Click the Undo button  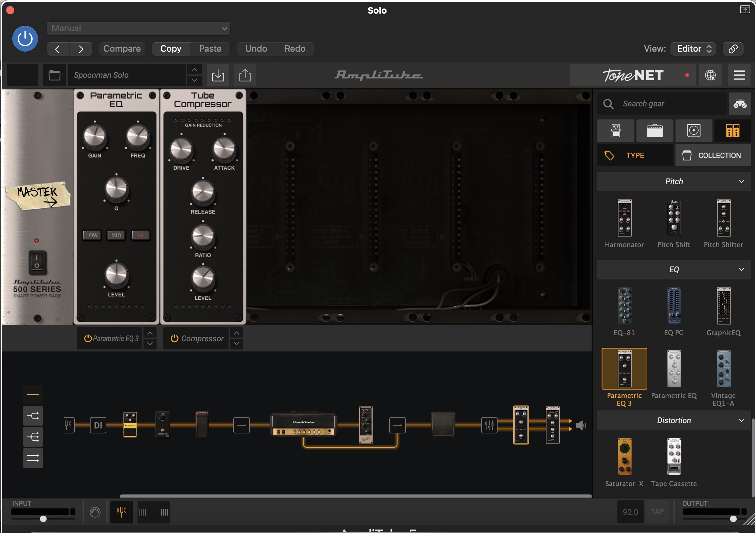[x=256, y=49]
